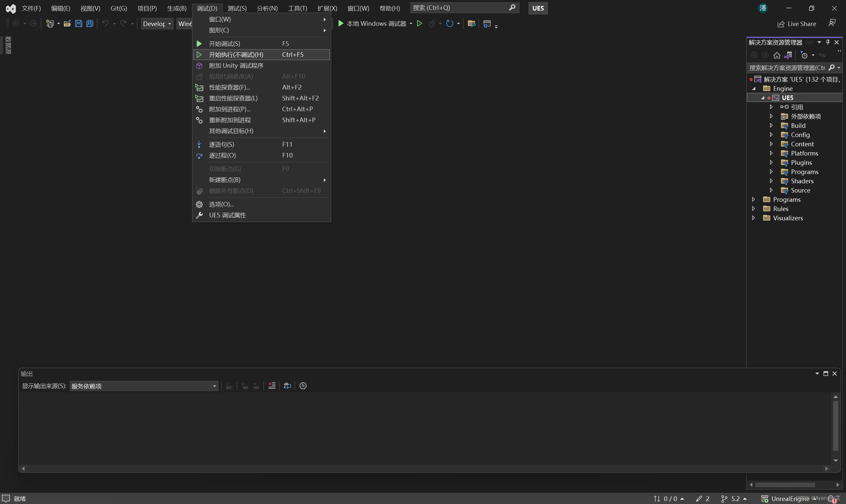Click the Restart circular arrow toolbar icon
The image size is (846, 504).
click(449, 23)
